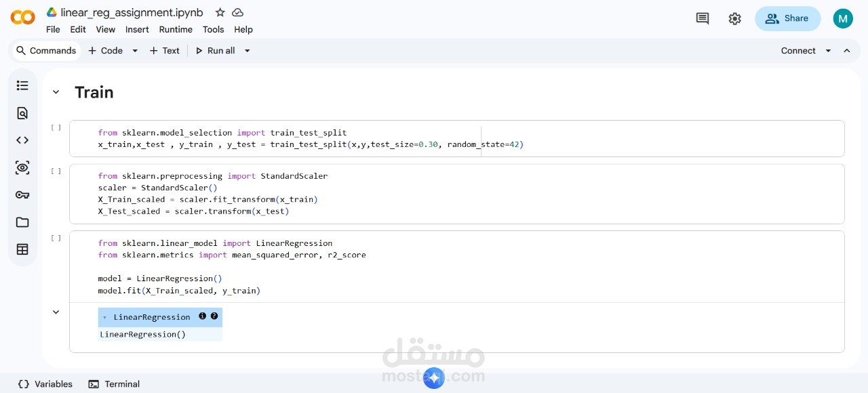This screenshot has height=393, width=868.
Task: Collapse the Train section heading
Action: click(56, 92)
